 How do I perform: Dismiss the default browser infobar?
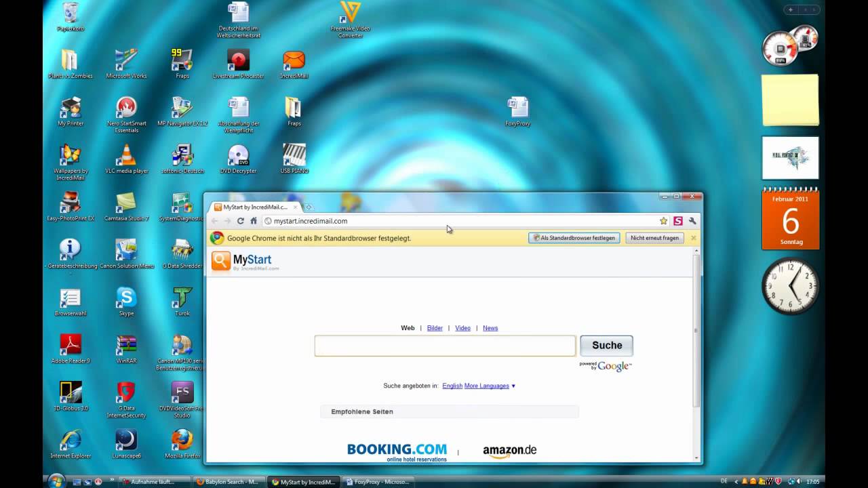pyautogui.click(x=693, y=238)
